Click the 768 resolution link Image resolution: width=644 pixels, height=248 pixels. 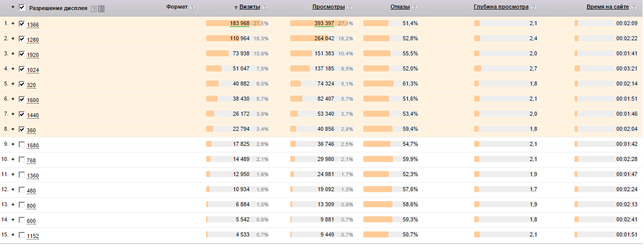pyautogui.click(x=31, y=160)
